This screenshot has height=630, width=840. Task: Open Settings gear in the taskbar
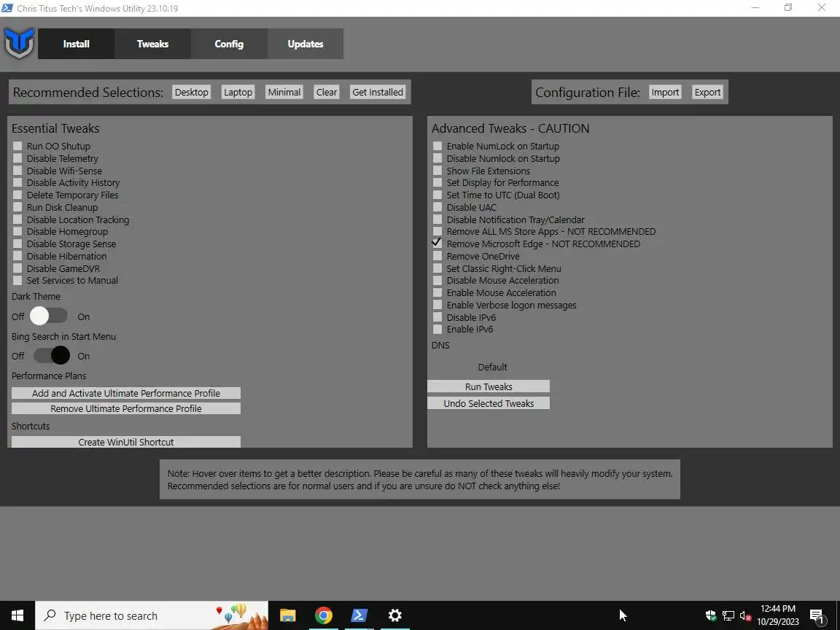[x=394, y=615]
